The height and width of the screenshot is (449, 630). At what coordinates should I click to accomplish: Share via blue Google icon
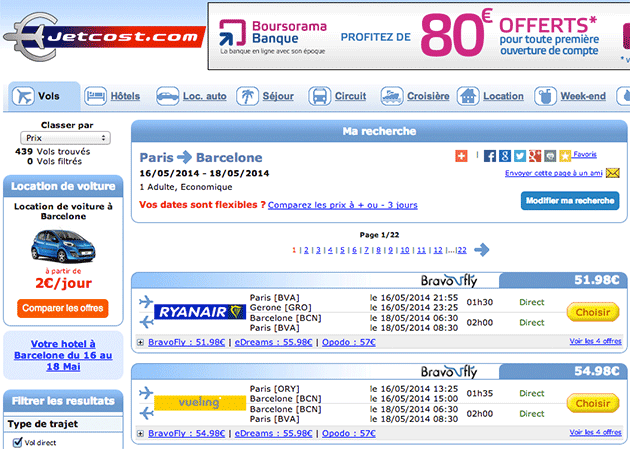505,156
